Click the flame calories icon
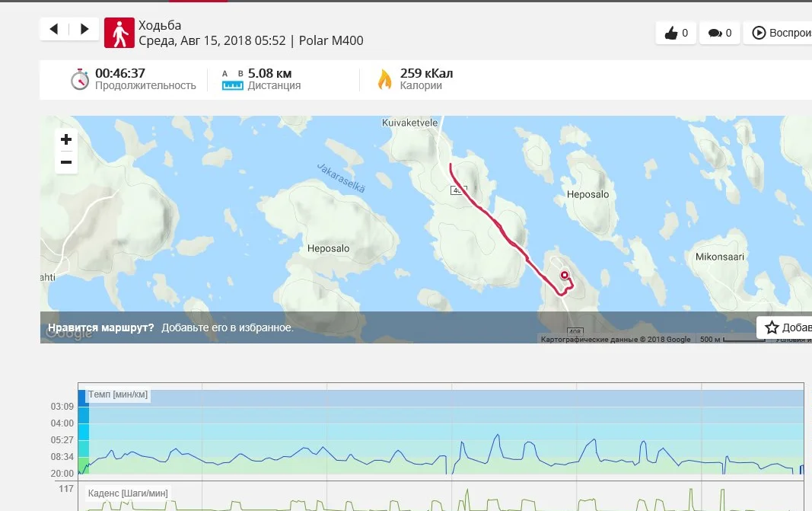This screenshot has height=511, width=812. [385, 79]
